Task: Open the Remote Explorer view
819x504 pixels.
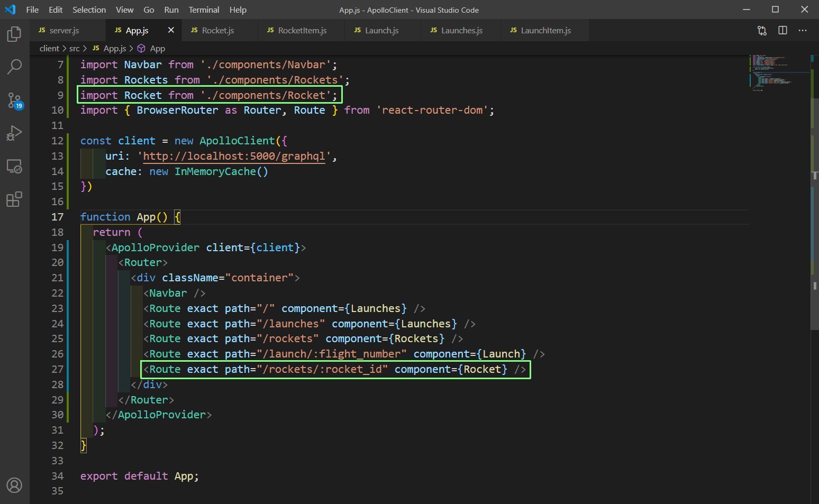Action: click(x=14, y=166)
